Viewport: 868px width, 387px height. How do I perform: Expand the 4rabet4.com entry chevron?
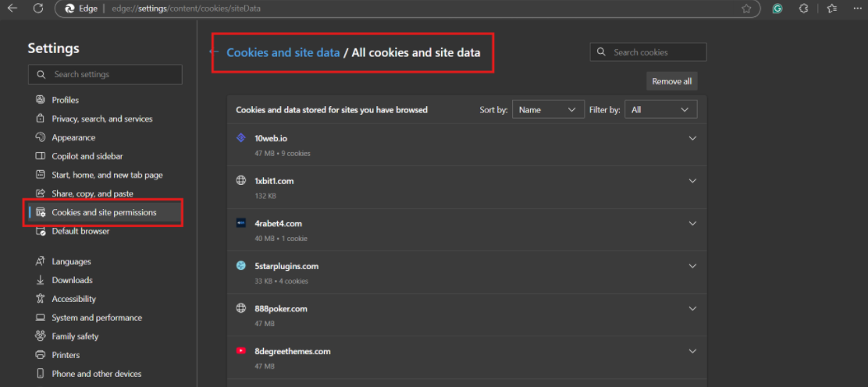(x=692, y=224)
